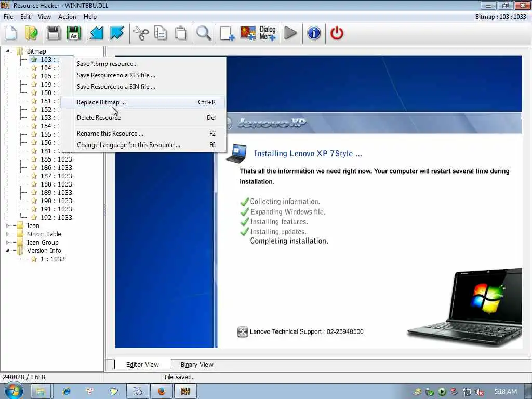Expand the String Table tree folder
The width and height of the screenshot is (532, 399).
coord(7,234)
